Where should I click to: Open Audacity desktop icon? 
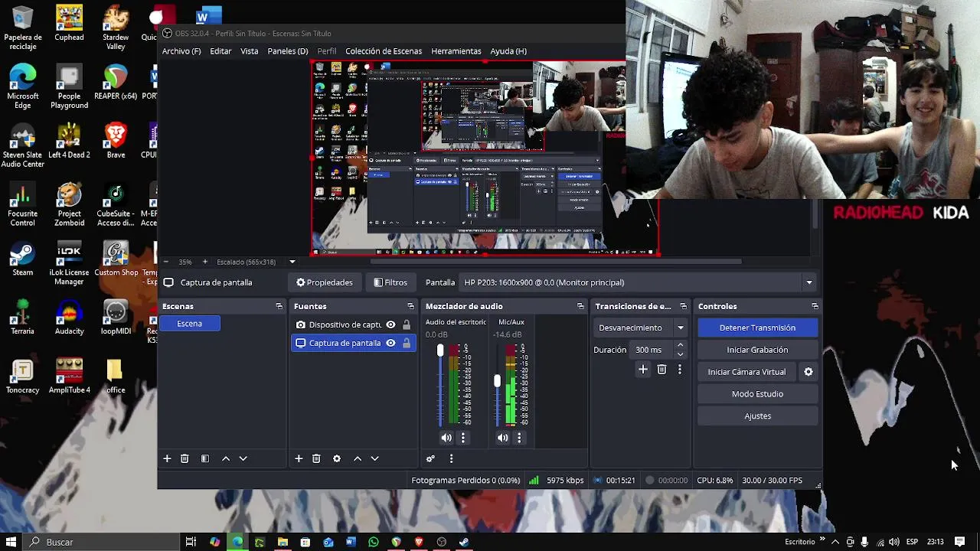coord(69,318)
